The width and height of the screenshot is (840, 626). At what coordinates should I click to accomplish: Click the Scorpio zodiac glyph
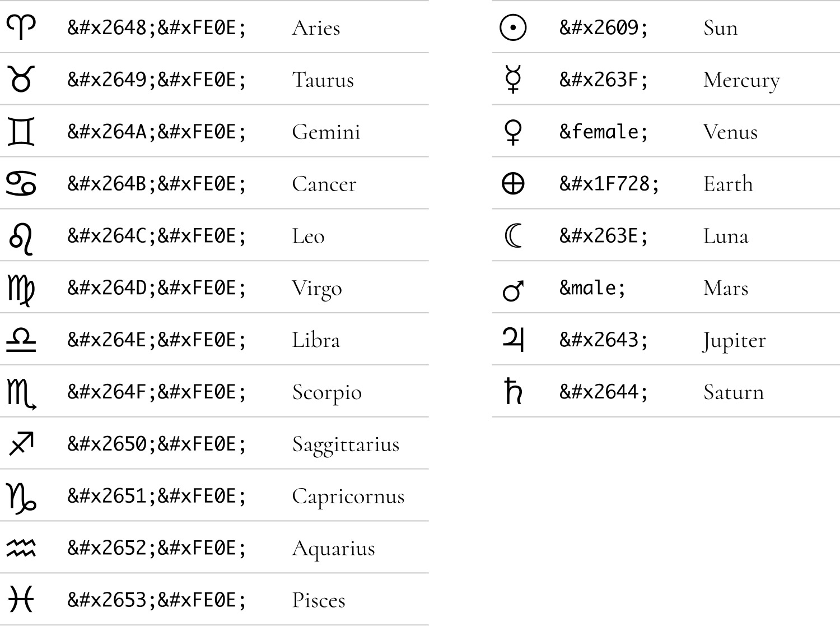(22, 394)
